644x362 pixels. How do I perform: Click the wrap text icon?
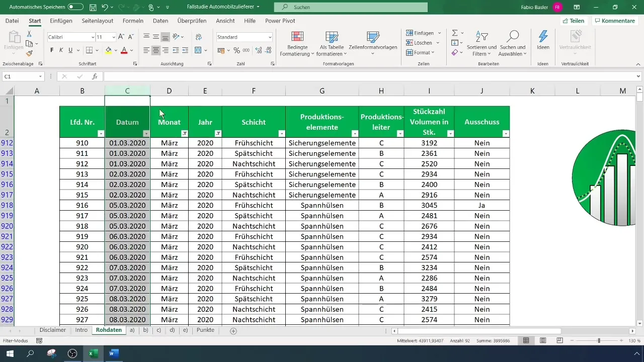198,37
